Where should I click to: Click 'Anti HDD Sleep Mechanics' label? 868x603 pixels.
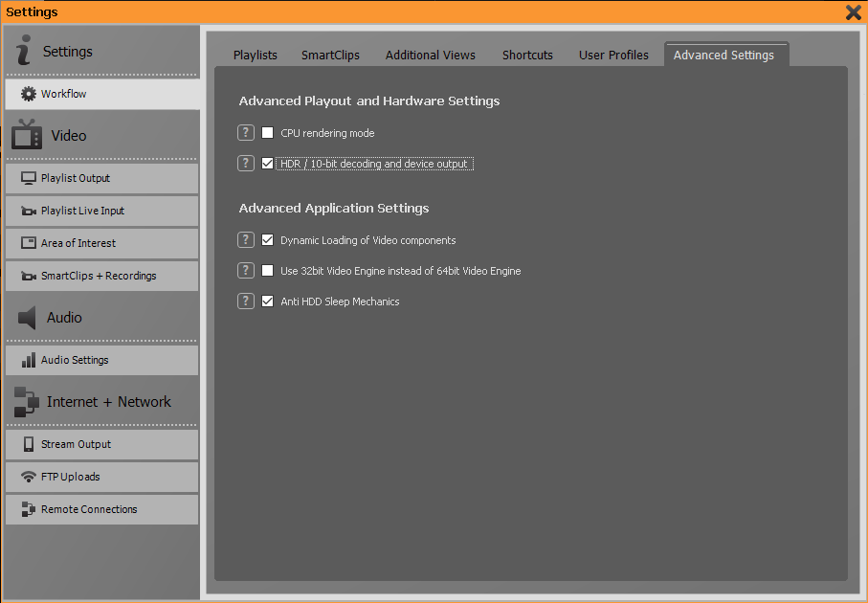point(340,301)
